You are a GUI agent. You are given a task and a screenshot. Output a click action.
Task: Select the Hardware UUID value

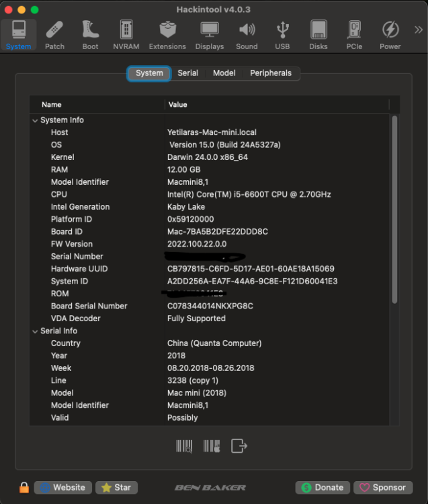point(251,269)
